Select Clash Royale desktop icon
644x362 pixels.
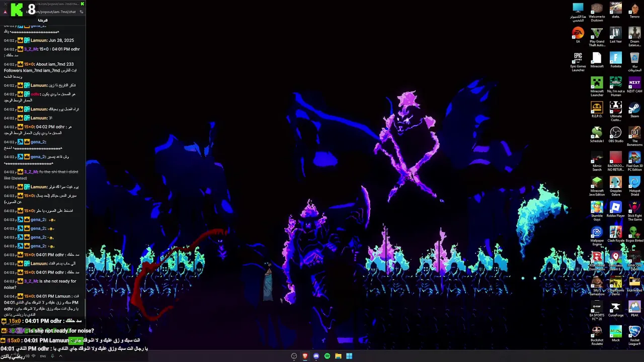616,234
